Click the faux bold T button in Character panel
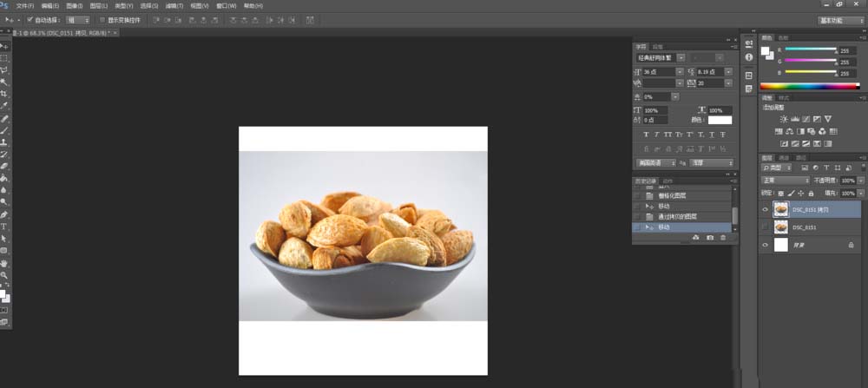868x388 pixels. pos(646,135)
